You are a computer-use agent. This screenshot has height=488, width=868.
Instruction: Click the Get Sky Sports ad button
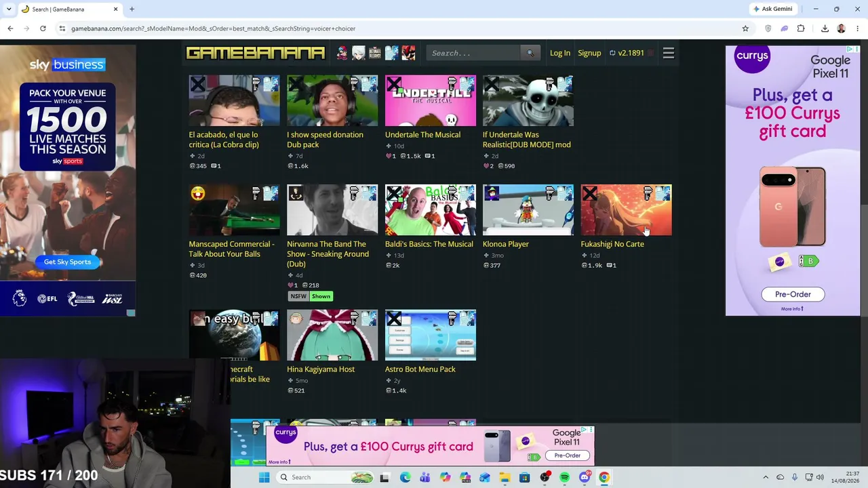[x=67, y=262]
